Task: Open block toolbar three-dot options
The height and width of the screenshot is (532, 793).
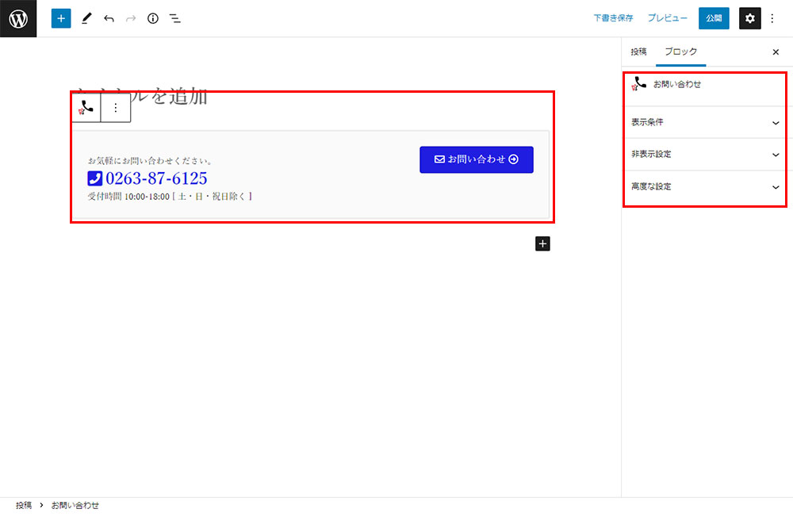Action: [x=116, y=107]
